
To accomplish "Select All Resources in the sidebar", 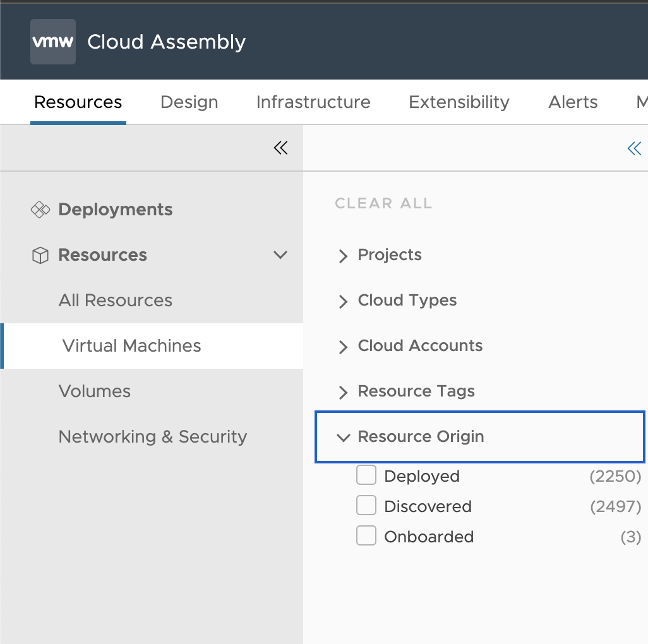I will [x=116, y=301].
